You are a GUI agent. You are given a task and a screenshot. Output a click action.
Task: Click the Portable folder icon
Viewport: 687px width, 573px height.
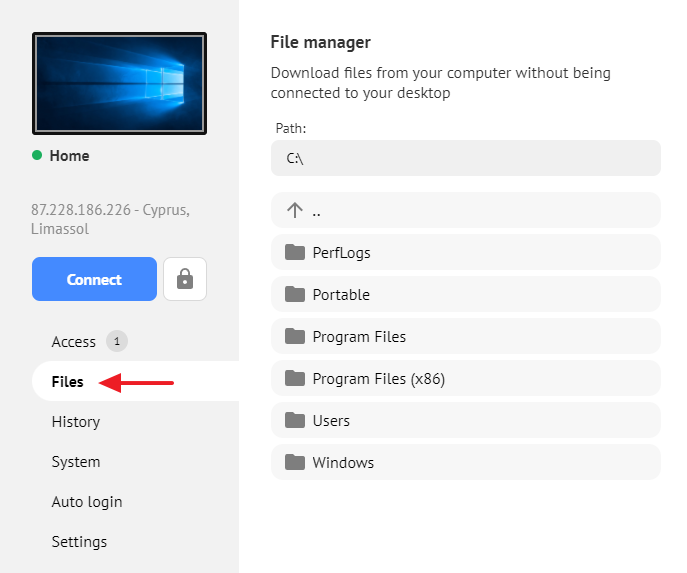point(295,294)
